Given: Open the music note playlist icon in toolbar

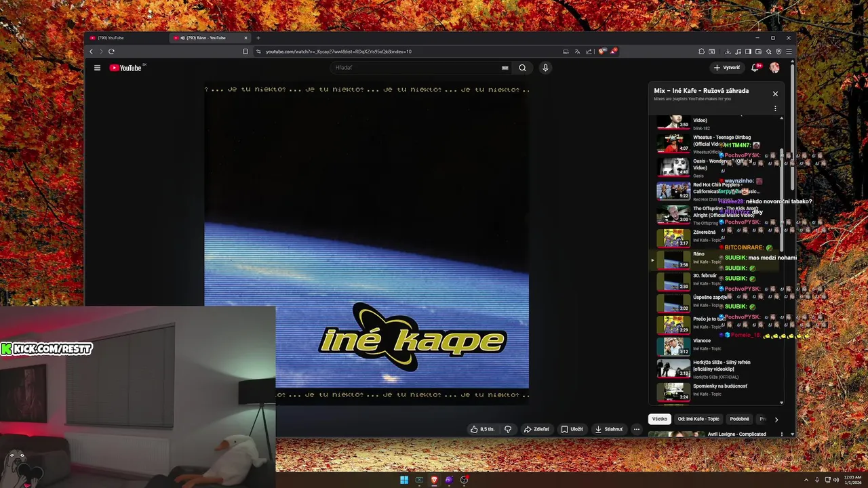Looking at the screenshot, I should [x=738, y=52].
